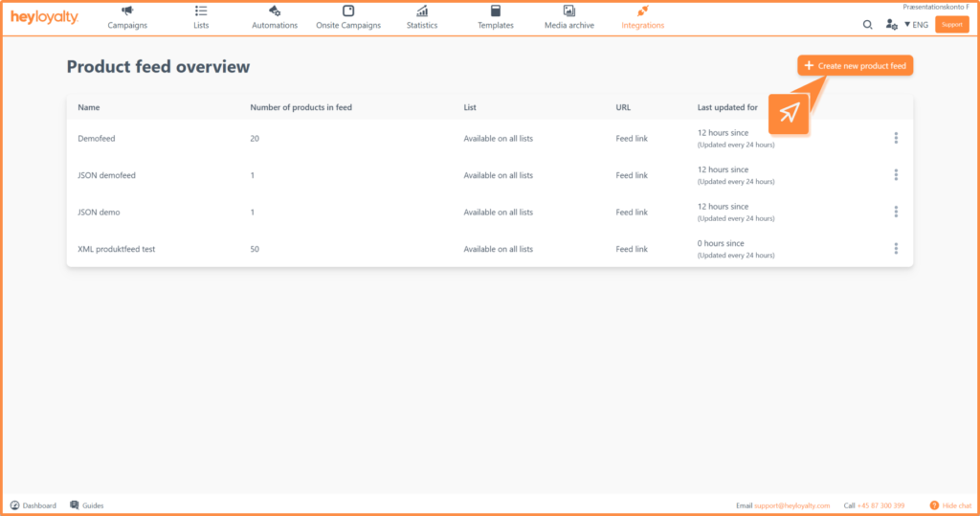Click the Lists icon in navigation
Screen dimensions: 980x516
point(201,11)
